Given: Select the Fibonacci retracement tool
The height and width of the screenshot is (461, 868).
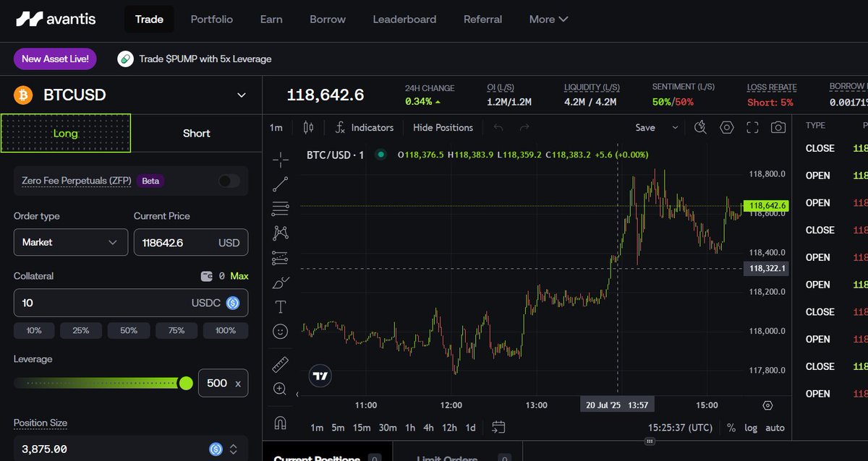Looking at the screenshot, I should coord(280,209).
